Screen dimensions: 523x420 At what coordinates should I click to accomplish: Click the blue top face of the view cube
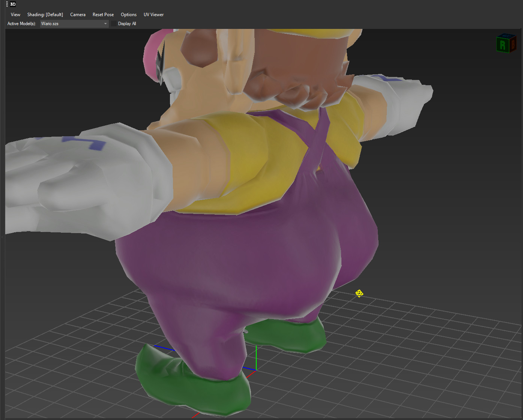(506, 35)
